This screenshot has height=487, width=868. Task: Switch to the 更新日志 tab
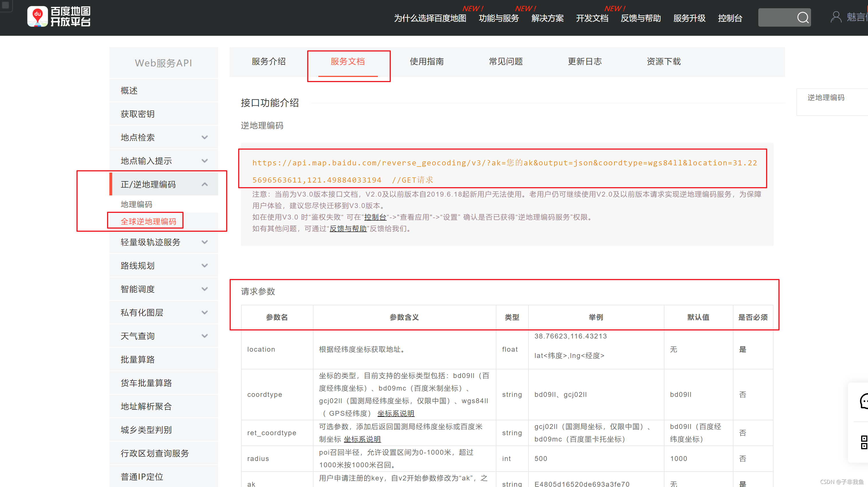pos(585,62)
